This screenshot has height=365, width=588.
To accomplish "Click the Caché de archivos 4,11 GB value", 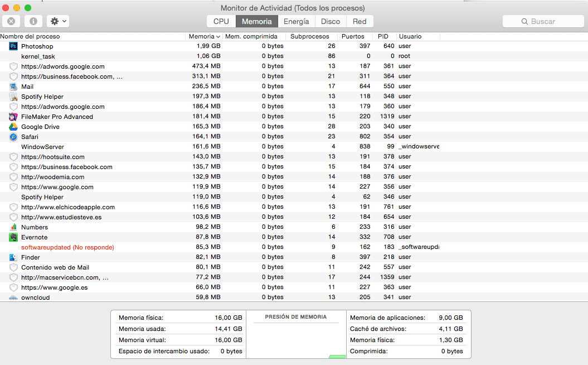I will [x=451, y=329].
